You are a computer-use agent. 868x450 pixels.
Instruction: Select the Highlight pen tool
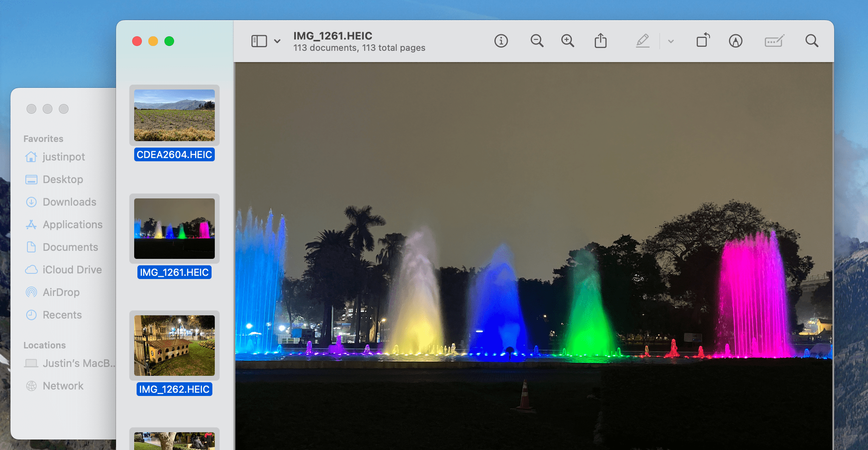click(643, 41)
